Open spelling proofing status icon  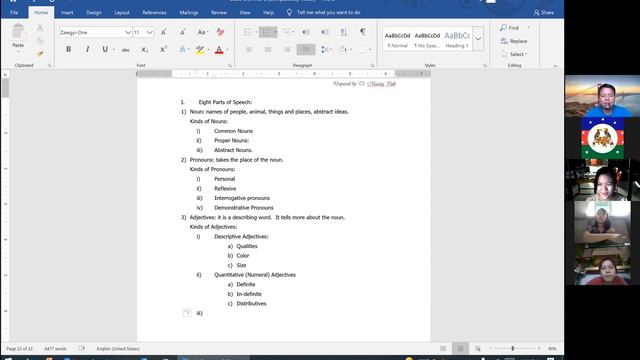(82, 349)
